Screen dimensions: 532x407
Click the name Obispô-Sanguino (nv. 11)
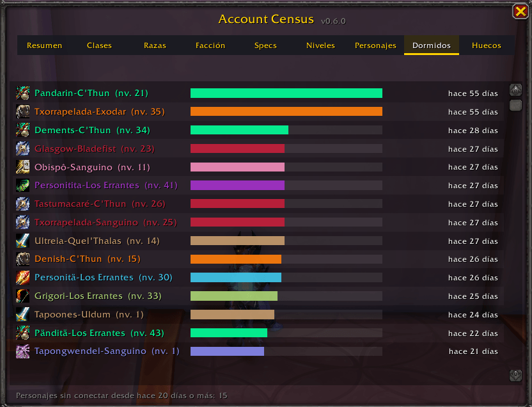(92, 167)
